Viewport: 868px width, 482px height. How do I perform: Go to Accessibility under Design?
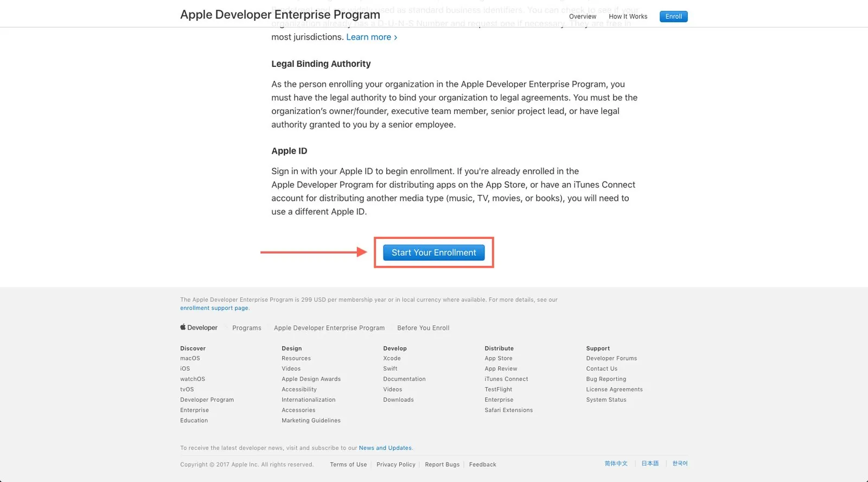(x=299, y=389)
